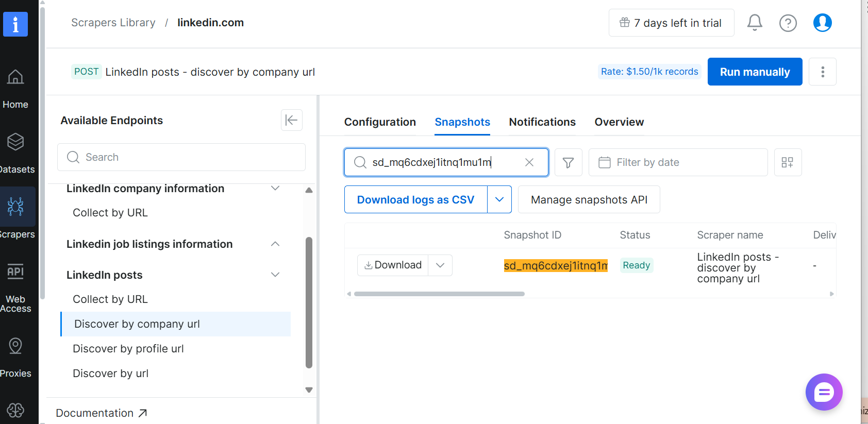Viewport: 868px width, 424px height.
Task: Click the 7 days left in trial button
Action: pos(671,23)
